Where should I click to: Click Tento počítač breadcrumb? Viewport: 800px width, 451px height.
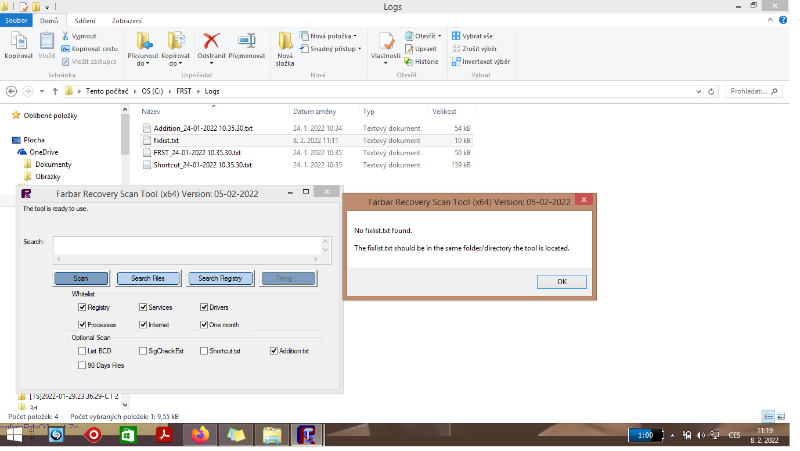[x=107, y=92]
